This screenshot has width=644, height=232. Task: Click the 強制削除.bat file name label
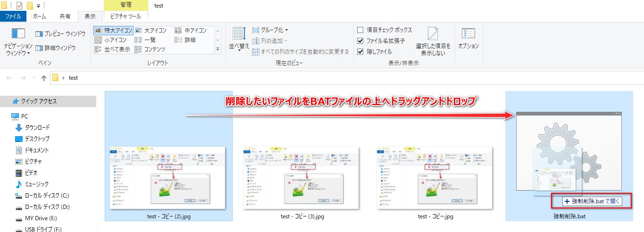click(x=569, y=216)
